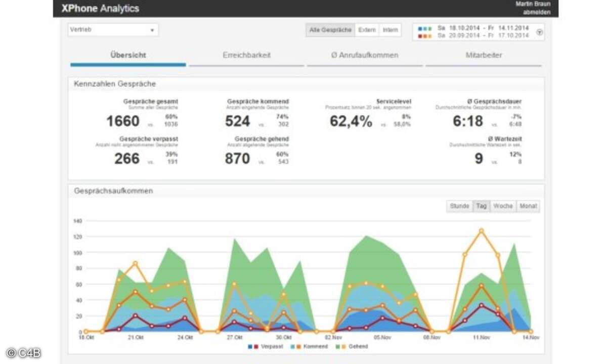Viewport: 607px width, 364px height.
Task: Click the 05.Nov axis label
Action: (382, 337)
